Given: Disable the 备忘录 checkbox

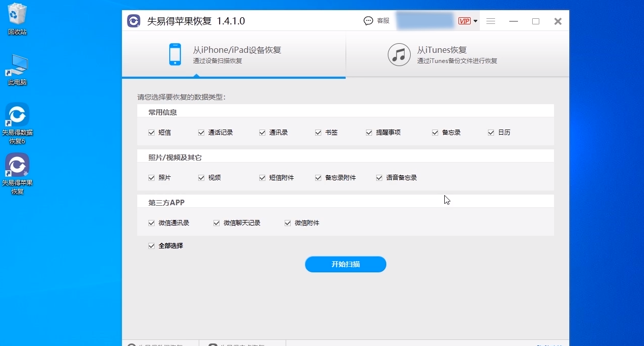Looking at the screenshot, I should [435, 133].
